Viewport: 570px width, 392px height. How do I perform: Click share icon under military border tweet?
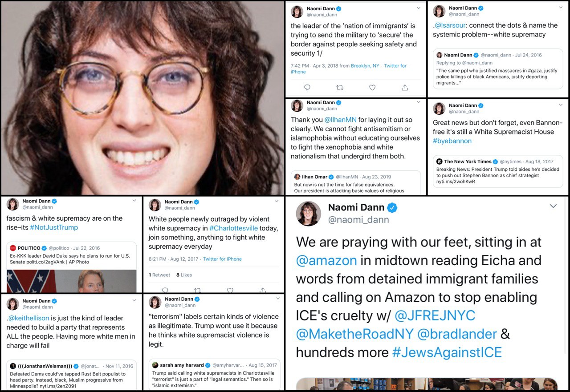click(405, 88)
